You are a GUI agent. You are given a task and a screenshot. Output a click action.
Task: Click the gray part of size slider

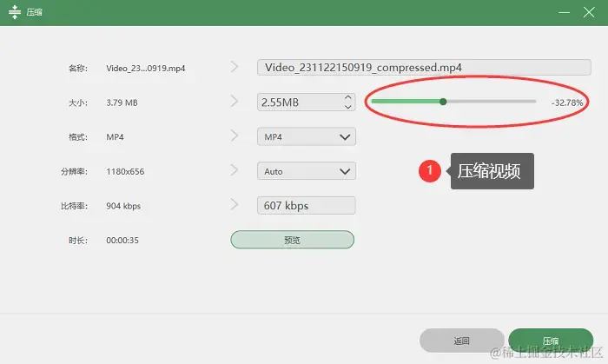click(x=491, y=102)
